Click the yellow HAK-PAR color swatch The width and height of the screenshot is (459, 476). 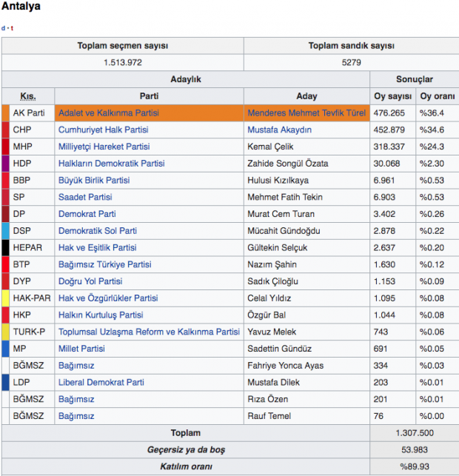pyautogui.click(x=5, y=298)
